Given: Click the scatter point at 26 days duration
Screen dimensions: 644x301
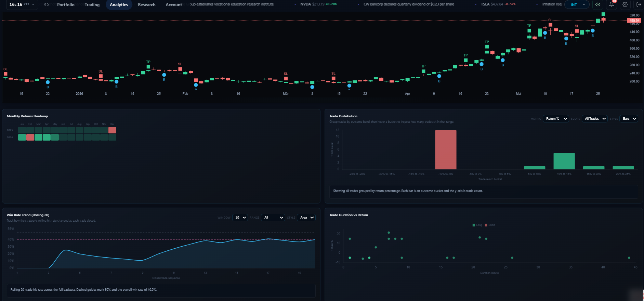Looking at the screenshot, I should tap(512, 258).
